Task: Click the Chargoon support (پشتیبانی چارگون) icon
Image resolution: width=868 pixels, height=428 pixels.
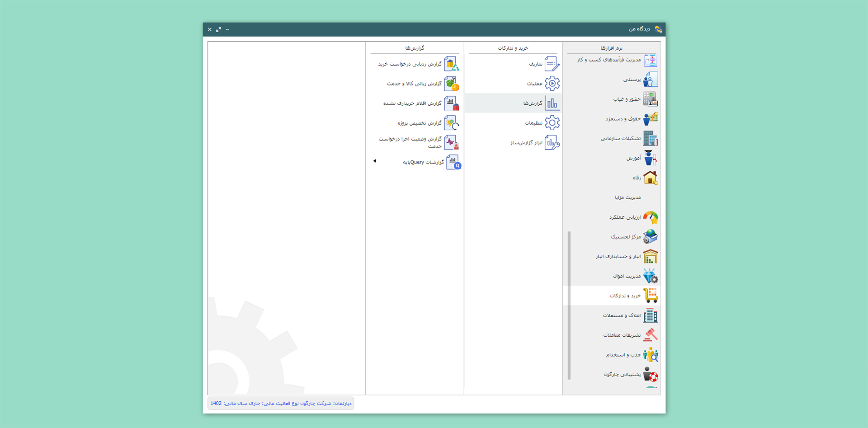Action: [650, 375]
